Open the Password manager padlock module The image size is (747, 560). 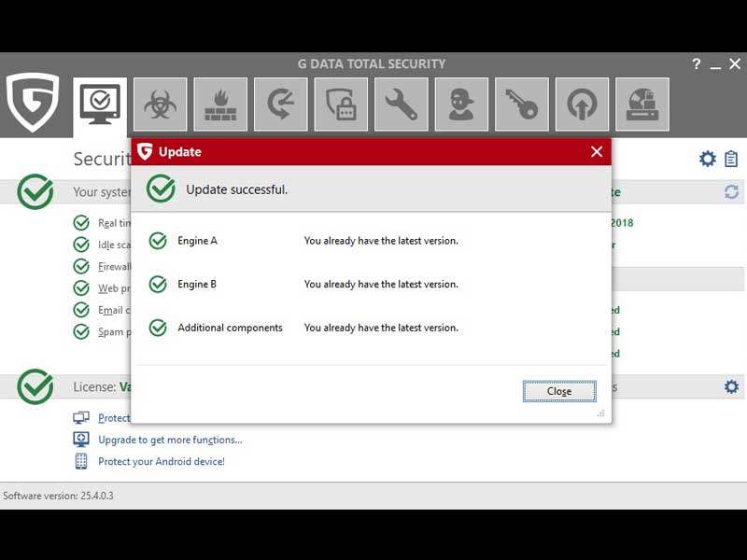pos(341,105)
